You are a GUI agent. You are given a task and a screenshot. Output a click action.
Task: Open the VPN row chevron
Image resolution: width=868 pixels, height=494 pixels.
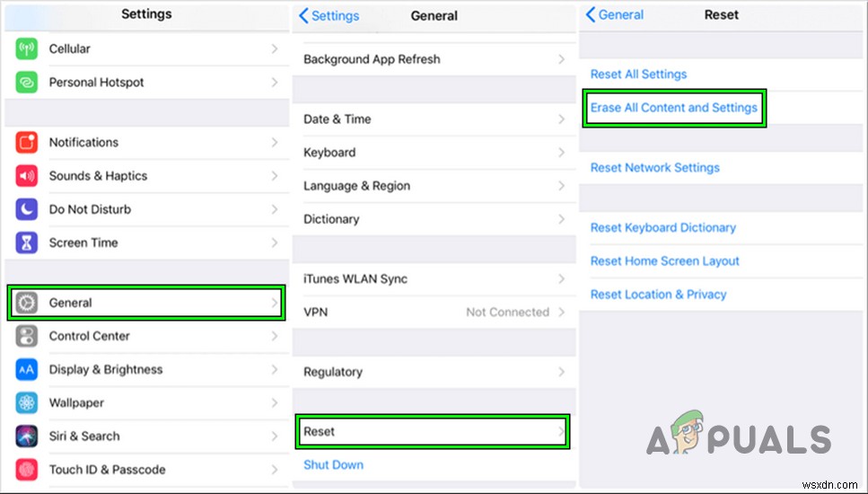[561, 313]
